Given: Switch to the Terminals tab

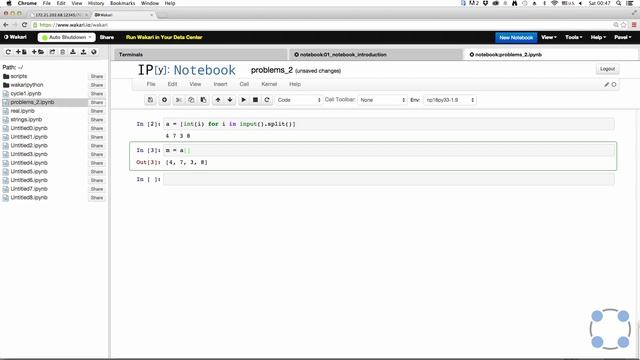Looking at the screenshot, I should point(200,54).
